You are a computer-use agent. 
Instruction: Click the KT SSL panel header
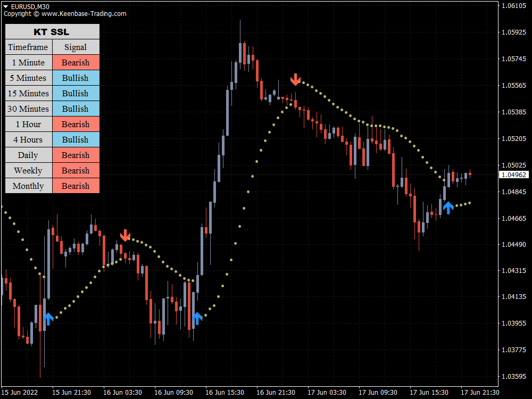(52, 31)
